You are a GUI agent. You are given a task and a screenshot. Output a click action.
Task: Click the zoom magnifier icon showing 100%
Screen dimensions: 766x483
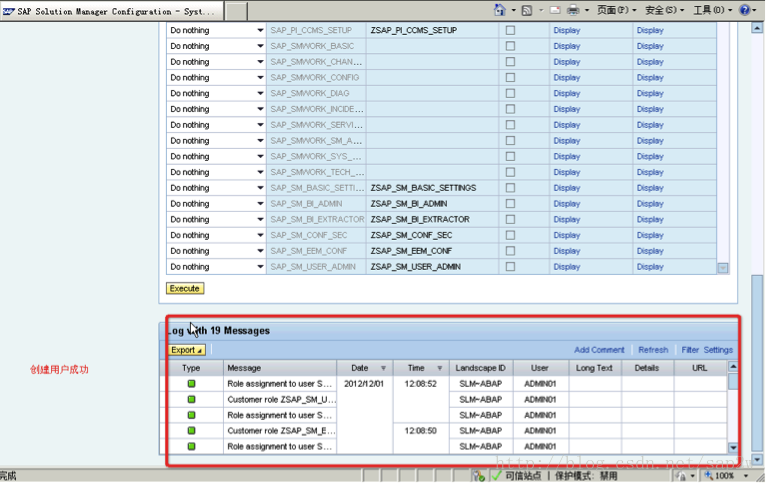pos(708,476)
